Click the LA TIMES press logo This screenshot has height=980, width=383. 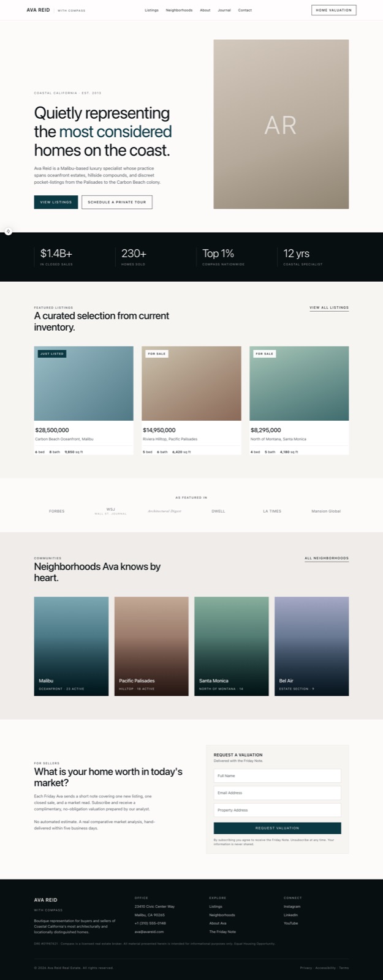[x=272, y=511]
